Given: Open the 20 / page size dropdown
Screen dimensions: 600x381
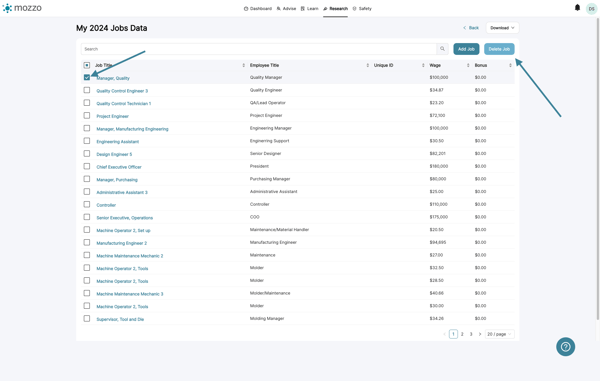Looking at the screenshot, I should click(499, 334).
